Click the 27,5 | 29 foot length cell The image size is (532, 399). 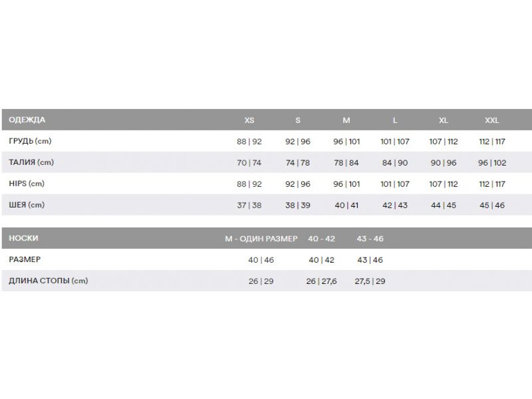pyautogui.click(x=370, y=281)
